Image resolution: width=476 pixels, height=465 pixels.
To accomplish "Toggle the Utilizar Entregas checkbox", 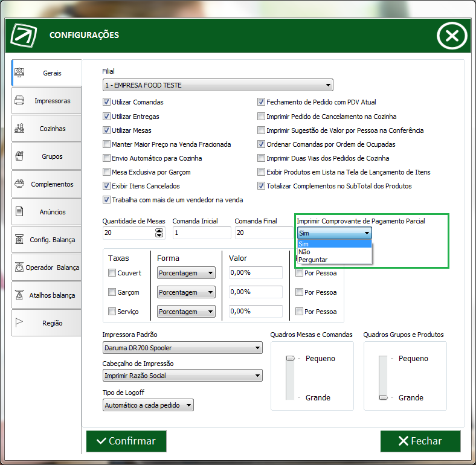I will 106,116.
